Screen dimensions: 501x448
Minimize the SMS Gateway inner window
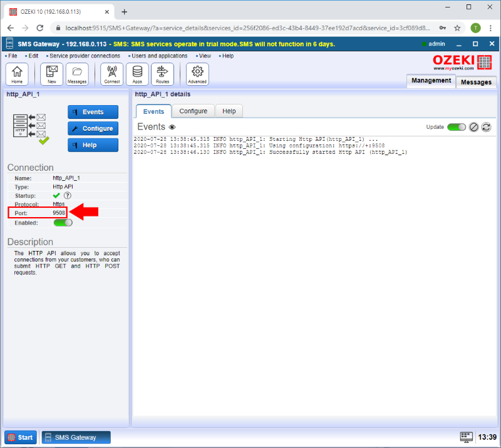459,44
